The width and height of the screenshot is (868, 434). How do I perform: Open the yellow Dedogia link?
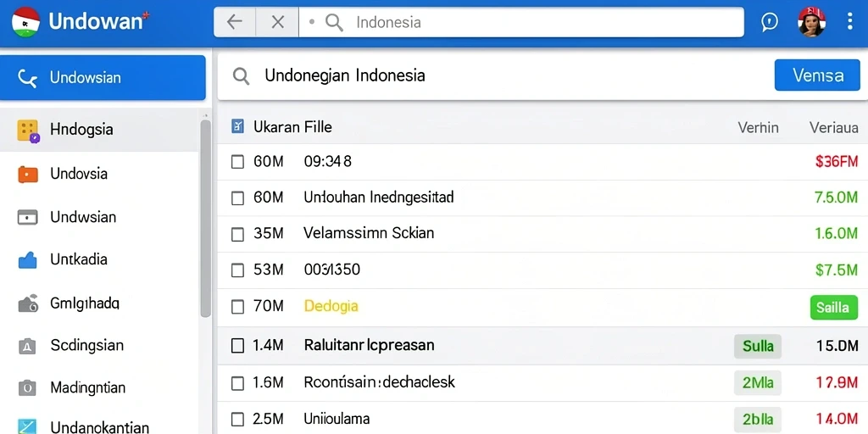pyautogui.click(x=331, y=306)
